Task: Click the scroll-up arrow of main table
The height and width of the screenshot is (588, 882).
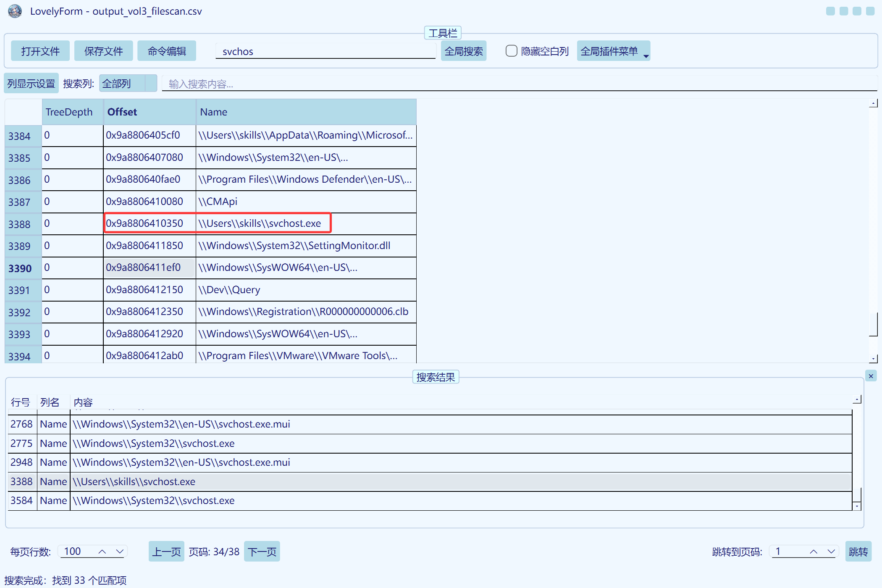Action: [x=873, y=103]
